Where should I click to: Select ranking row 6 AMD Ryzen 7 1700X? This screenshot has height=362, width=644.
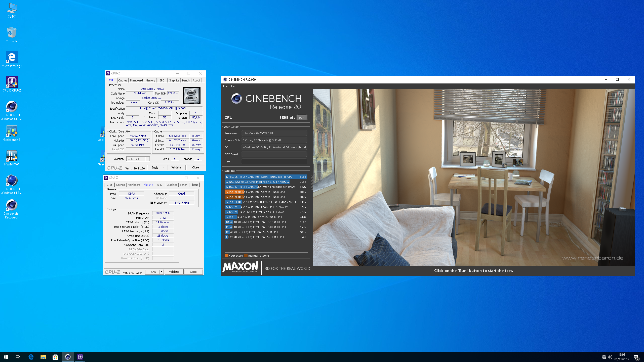pos(266,202)
